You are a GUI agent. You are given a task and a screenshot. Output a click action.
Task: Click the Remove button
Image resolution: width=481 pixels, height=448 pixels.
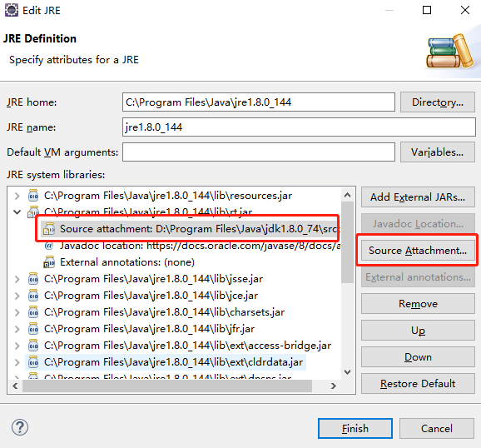[x=418, y=304]
